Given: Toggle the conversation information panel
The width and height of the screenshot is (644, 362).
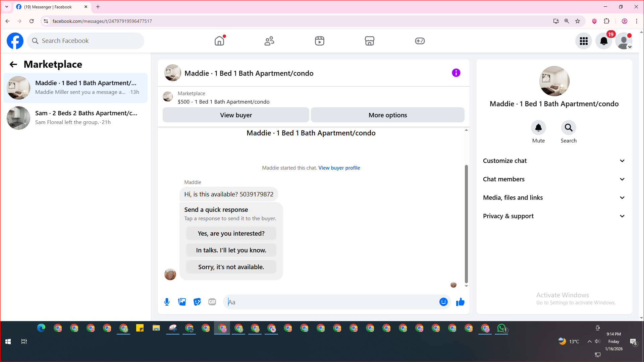Looking at the screenshot, I should 456,73.
